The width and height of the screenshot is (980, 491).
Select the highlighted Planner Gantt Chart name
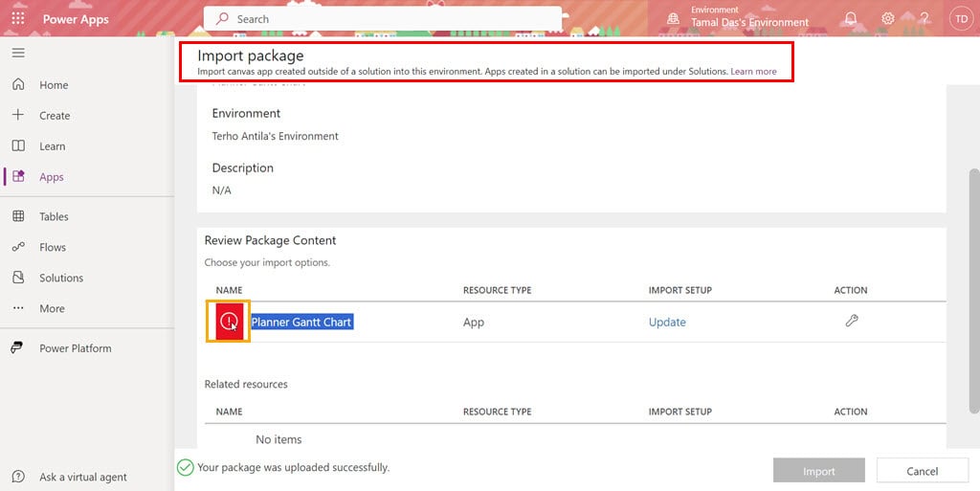(301, 323)
